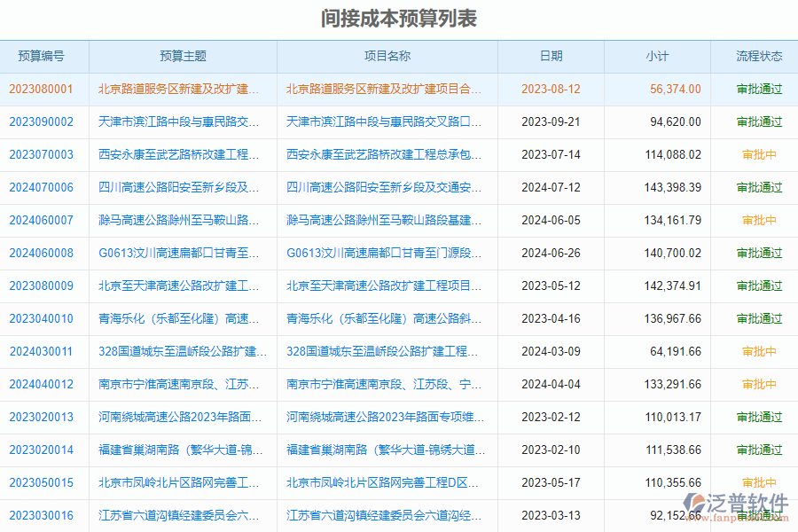
Task: Open budget record 2024040012
Action: [x=43, y=384]
